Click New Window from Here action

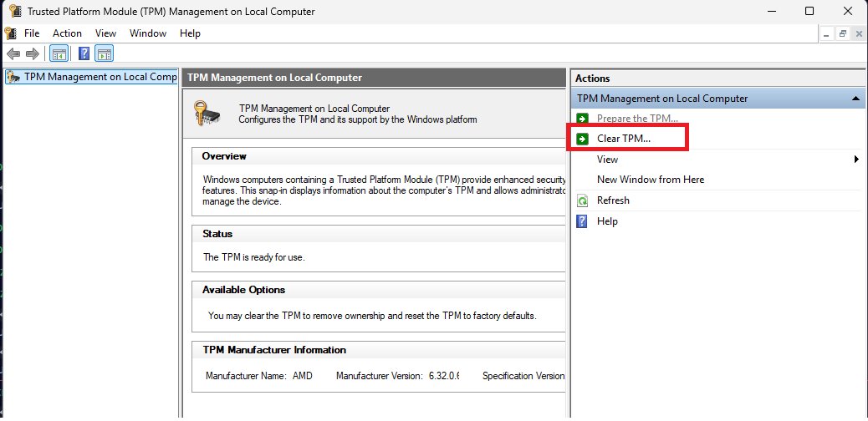[x=651, y=180]
